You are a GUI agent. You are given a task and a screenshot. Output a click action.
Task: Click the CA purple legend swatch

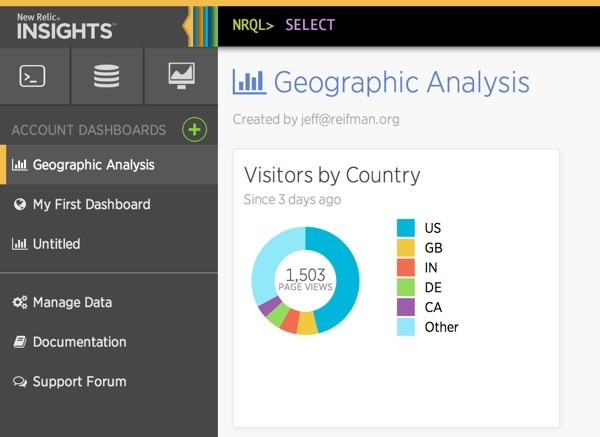coord(406,307)
